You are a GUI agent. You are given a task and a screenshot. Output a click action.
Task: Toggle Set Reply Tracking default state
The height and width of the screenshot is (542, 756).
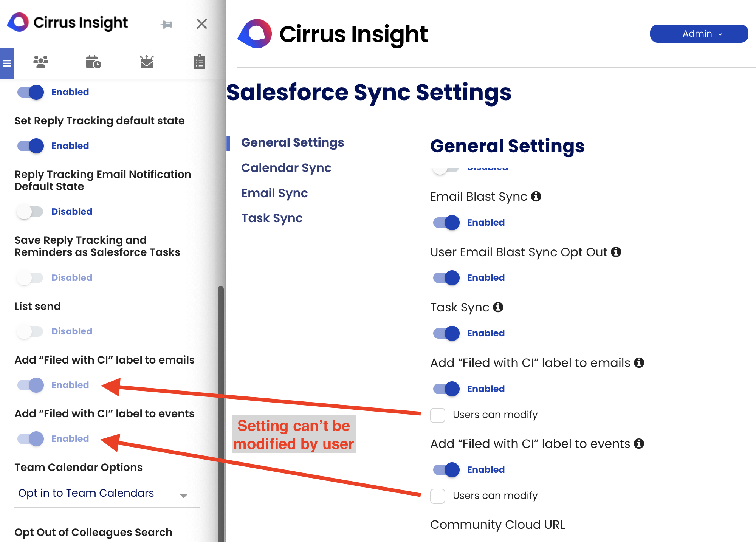(31, 146)
